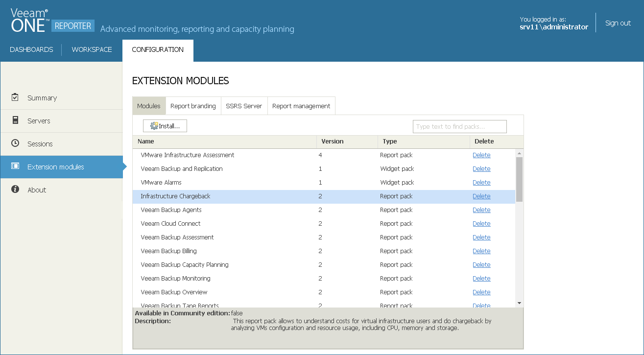Click the Summary clipboard icon in sidebar
The height and width of the screenshot is (355, 644).
click(15, 97)
